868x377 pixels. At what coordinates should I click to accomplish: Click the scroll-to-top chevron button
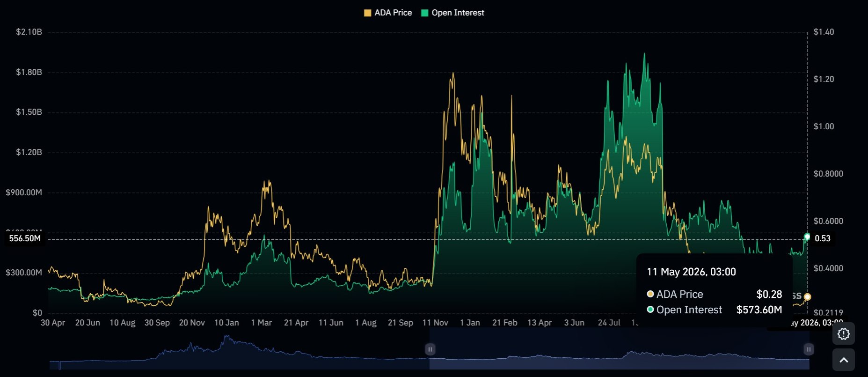pyautogui.click(x=844, y=360)
